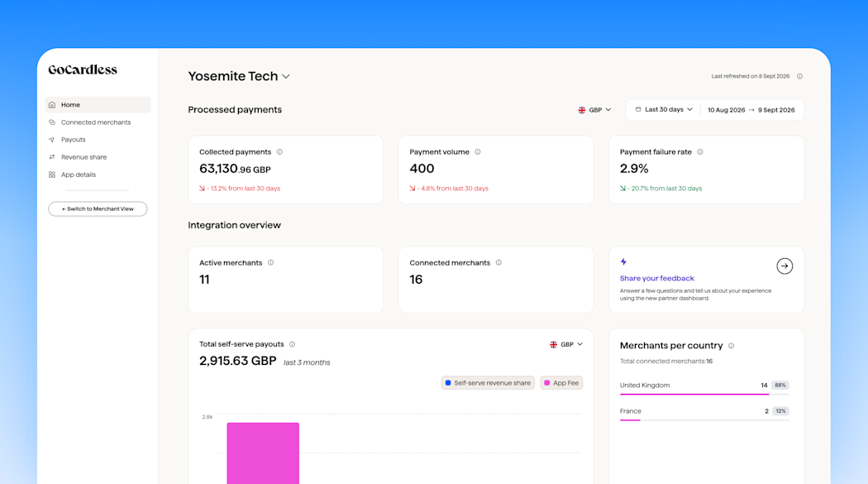Click info icon next to Collected payments
This screenshot has height=484, width=868.
click(279, 151)
